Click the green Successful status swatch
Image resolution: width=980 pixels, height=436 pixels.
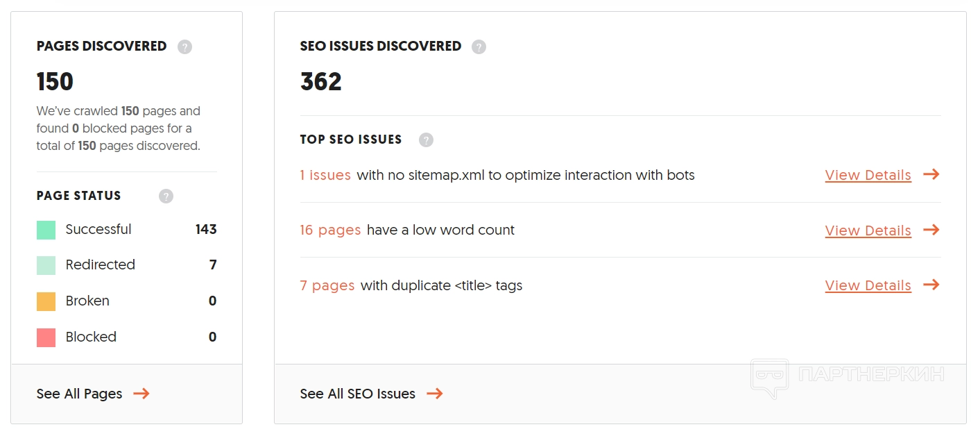coord(46,230)
